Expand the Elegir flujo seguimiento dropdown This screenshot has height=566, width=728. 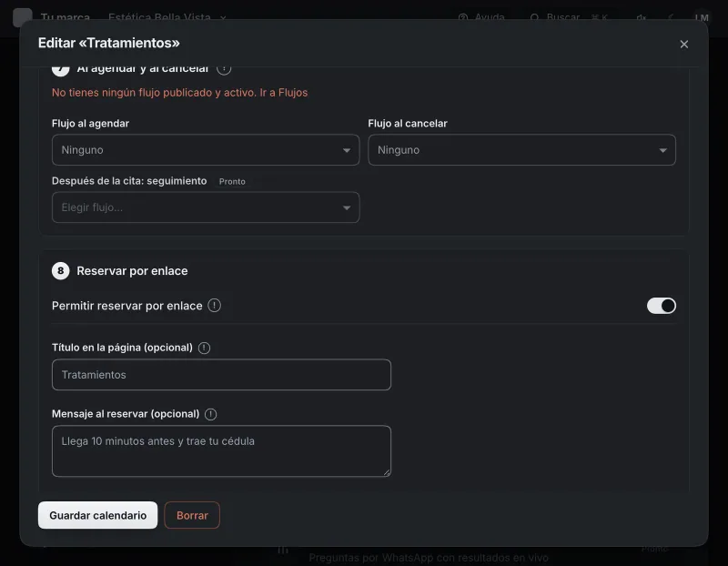click(x=206, y=207)
